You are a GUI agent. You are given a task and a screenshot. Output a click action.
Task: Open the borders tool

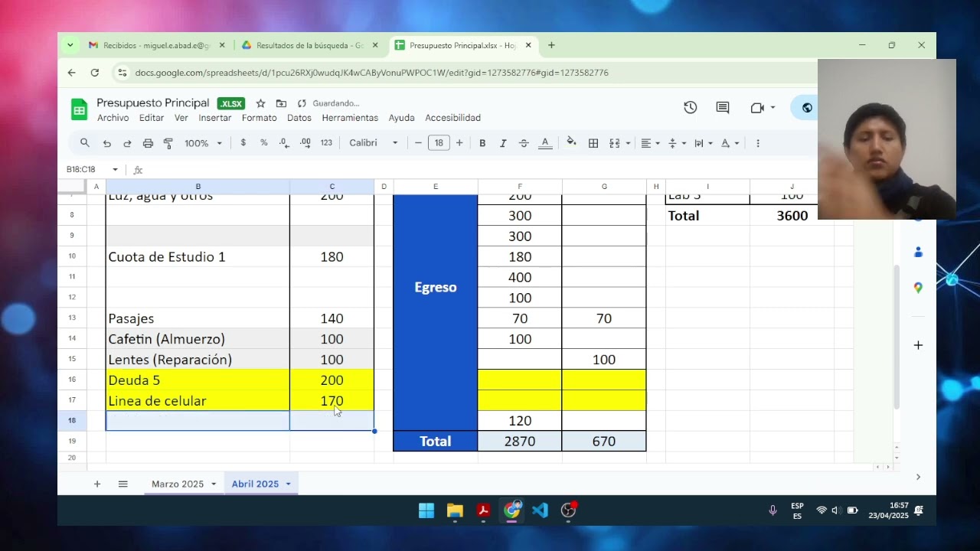click(x=593, y=143)
